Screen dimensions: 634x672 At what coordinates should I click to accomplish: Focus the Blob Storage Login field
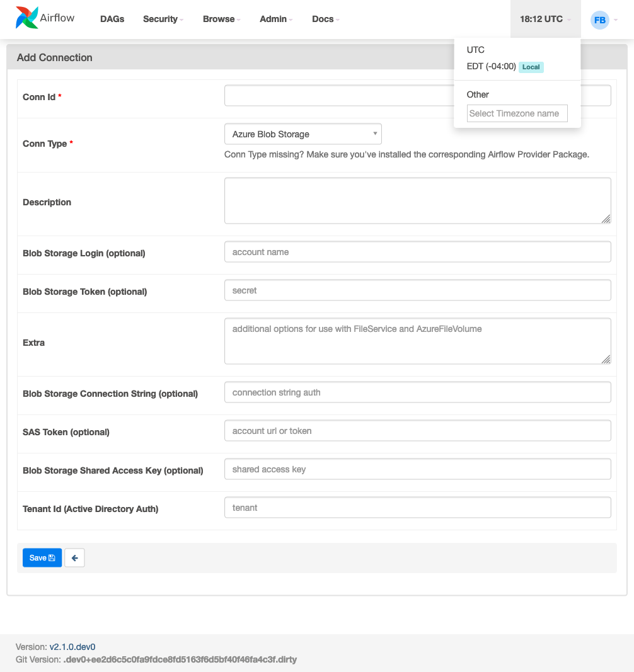click(x=417, y=251)
